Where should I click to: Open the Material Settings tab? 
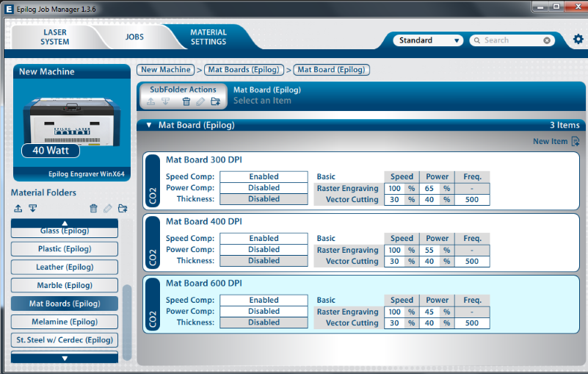tap(208, 37)
